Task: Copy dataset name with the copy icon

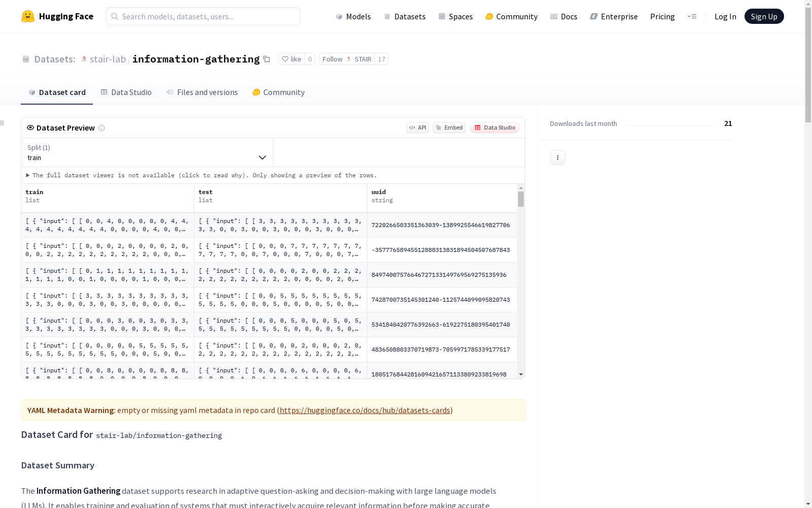Action: (x=266, y=59)
